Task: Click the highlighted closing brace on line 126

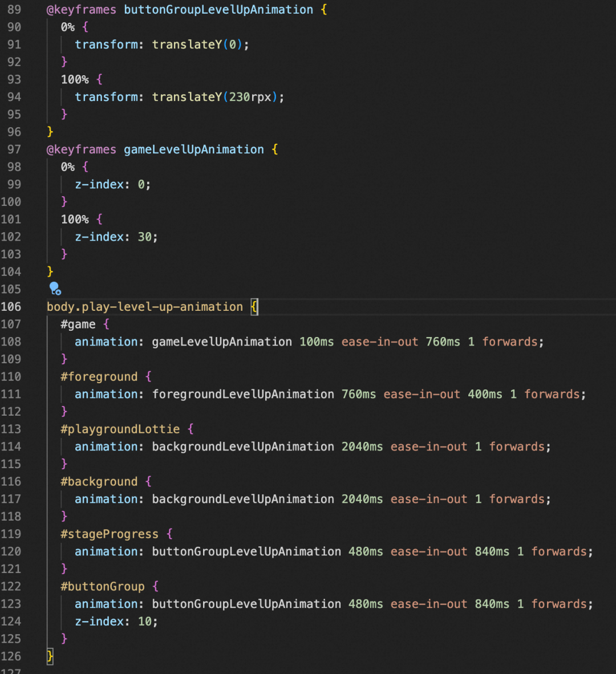Action: tap(50, 656)
